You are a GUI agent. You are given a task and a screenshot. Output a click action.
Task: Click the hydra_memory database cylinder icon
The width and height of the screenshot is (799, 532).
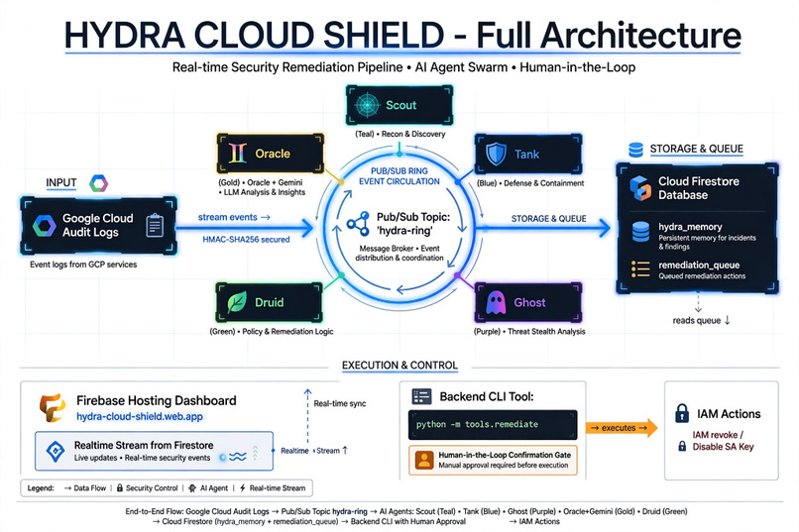tap(640, 232)
